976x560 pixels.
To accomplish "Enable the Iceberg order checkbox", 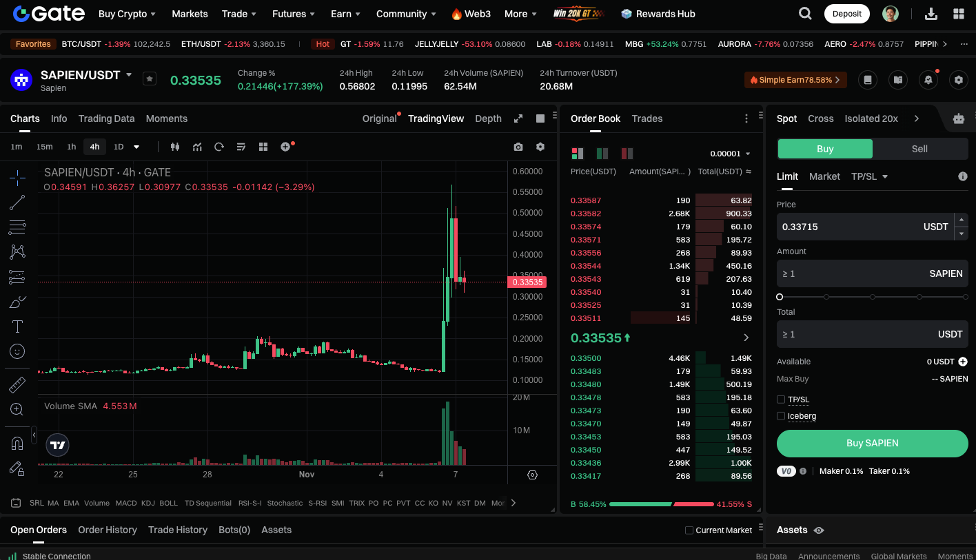I will [x=781, y=416].
